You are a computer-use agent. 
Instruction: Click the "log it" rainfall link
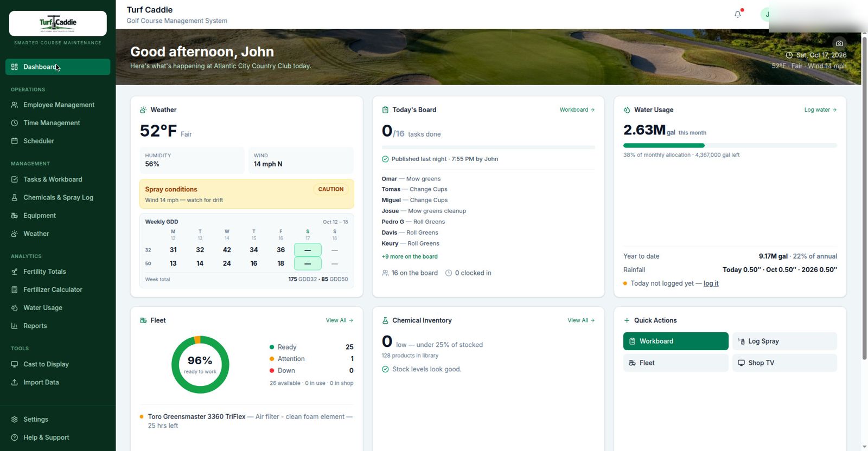(x=711, y=284)
